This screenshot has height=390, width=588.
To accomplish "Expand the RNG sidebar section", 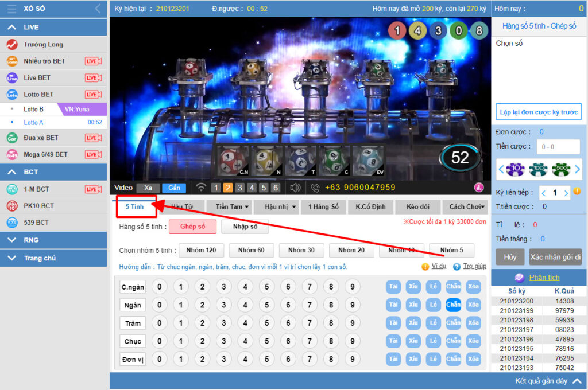I will click(x=11, y=240).
